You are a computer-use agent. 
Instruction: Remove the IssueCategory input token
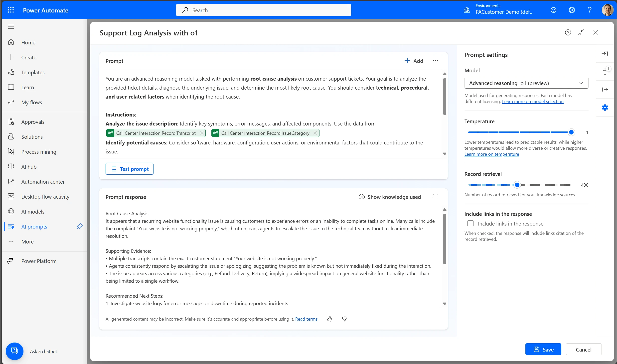[x=315, y=133]
